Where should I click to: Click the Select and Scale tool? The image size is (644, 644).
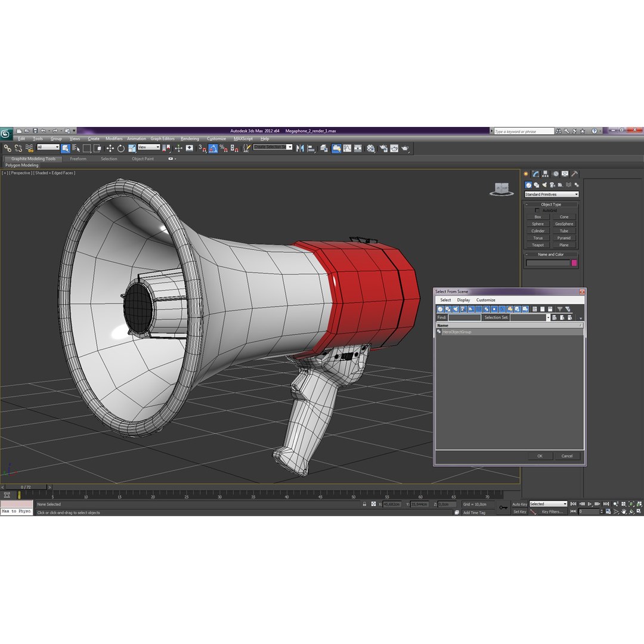131,148
